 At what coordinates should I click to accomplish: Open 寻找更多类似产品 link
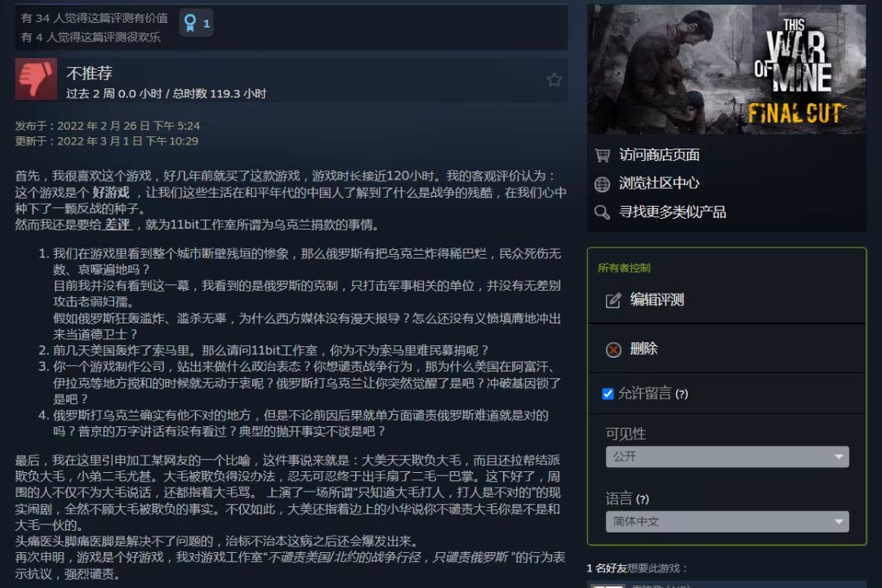(x=672, y=212)
